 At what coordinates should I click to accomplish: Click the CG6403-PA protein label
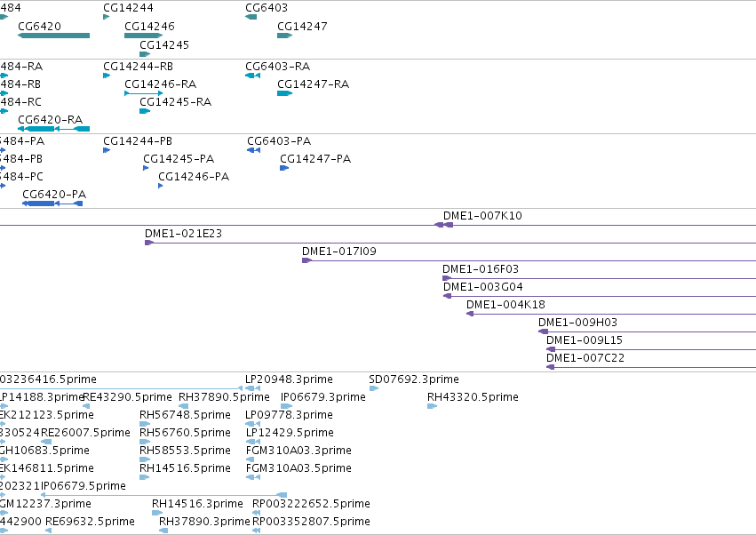[279, 141]
